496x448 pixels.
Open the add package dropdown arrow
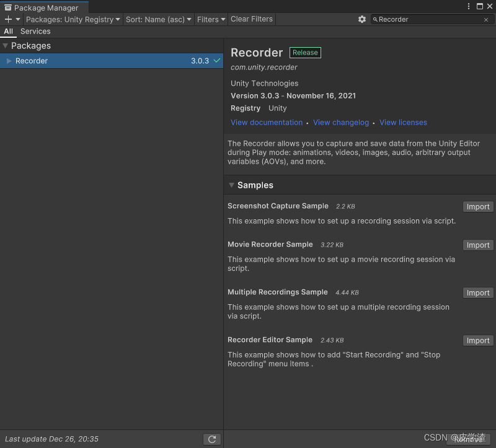tap(18, 19)
